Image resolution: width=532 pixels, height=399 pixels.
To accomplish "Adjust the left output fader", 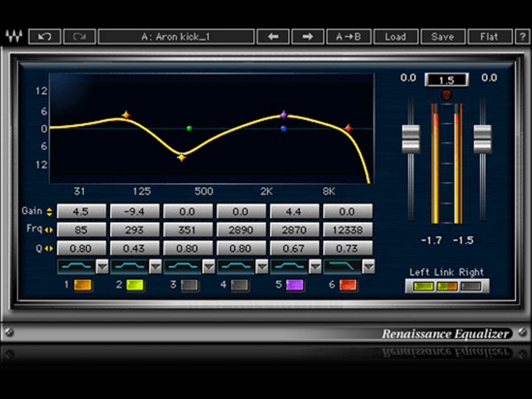I will tap(411, 139).
